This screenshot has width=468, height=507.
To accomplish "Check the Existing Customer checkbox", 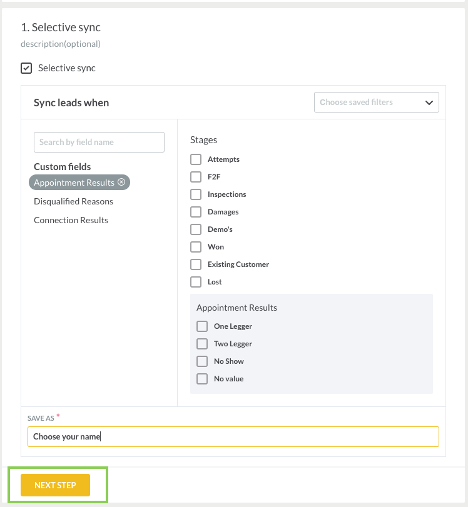I will pos(196,264).
